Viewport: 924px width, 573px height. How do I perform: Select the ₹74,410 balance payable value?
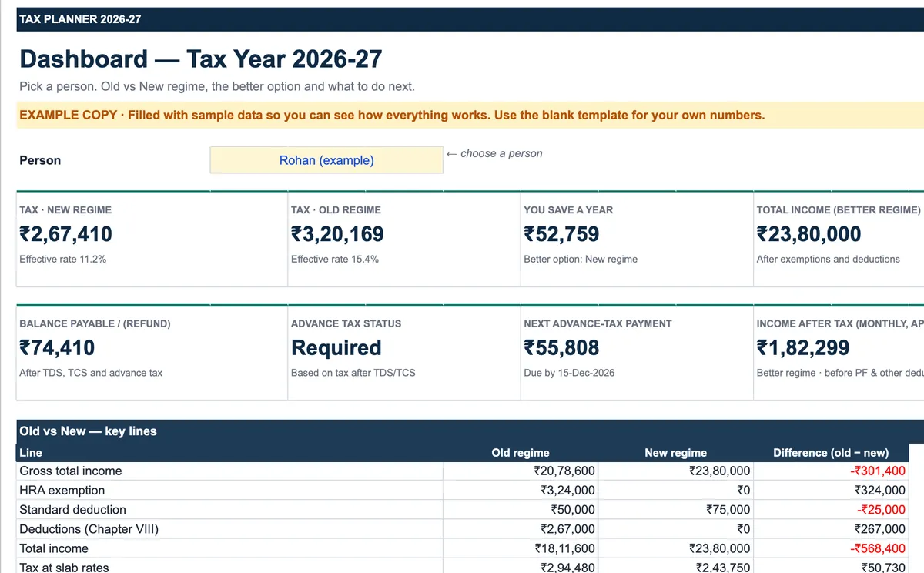[x=57, y=348]
